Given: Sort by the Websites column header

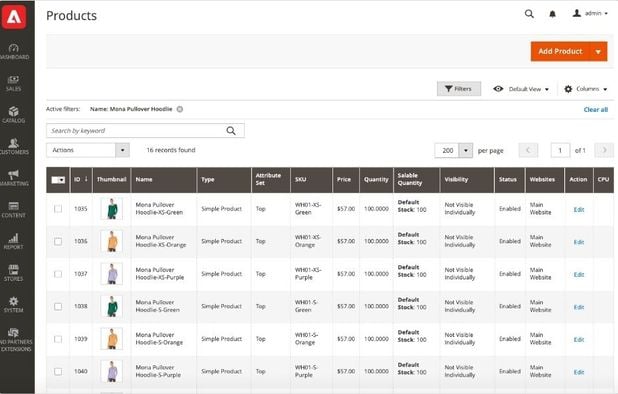Looking at the screenshot, I should (545, 179).
